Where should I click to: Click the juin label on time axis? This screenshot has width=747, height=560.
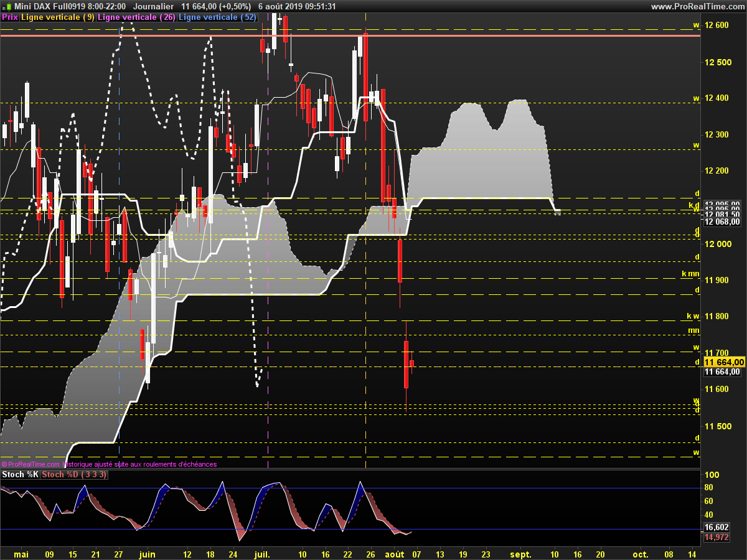coord(148,554)
